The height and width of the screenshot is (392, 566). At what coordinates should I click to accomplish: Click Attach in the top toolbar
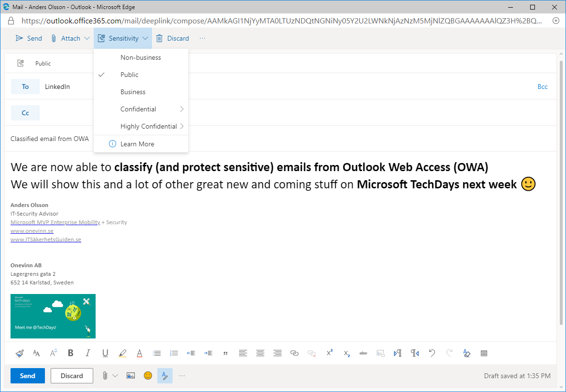[66, 38]
